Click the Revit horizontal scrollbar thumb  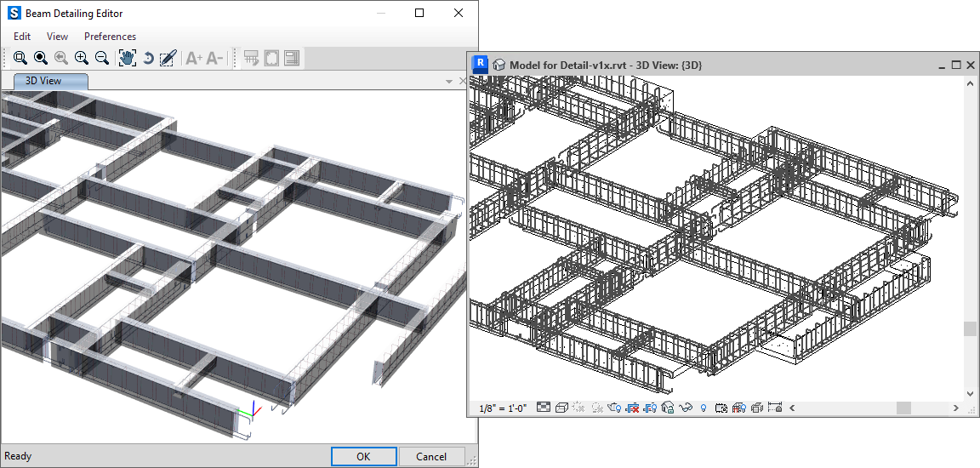tap(903, 408)
